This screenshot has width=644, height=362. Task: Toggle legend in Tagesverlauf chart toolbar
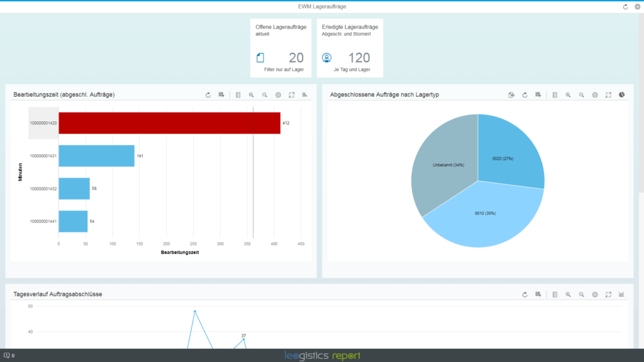coord(555,294)
